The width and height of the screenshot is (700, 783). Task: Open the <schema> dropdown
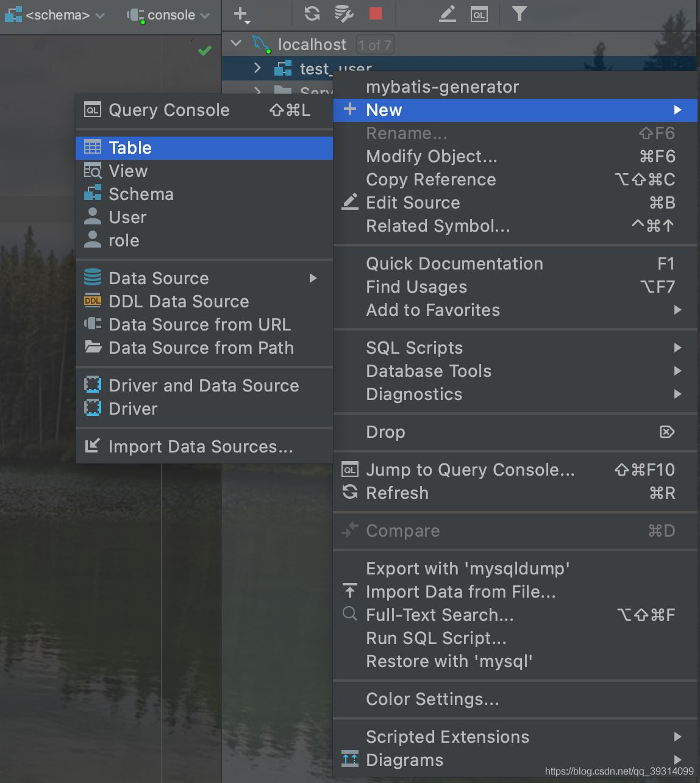(x=55, y=15)
